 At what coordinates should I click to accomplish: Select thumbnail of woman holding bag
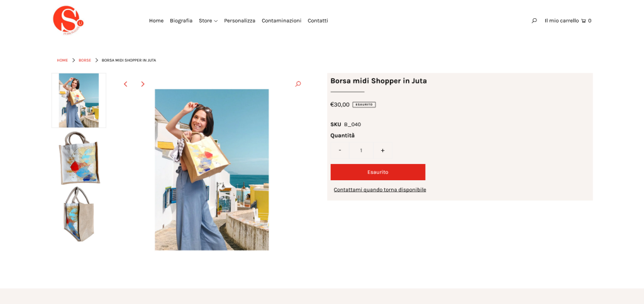tap(79, 100)
